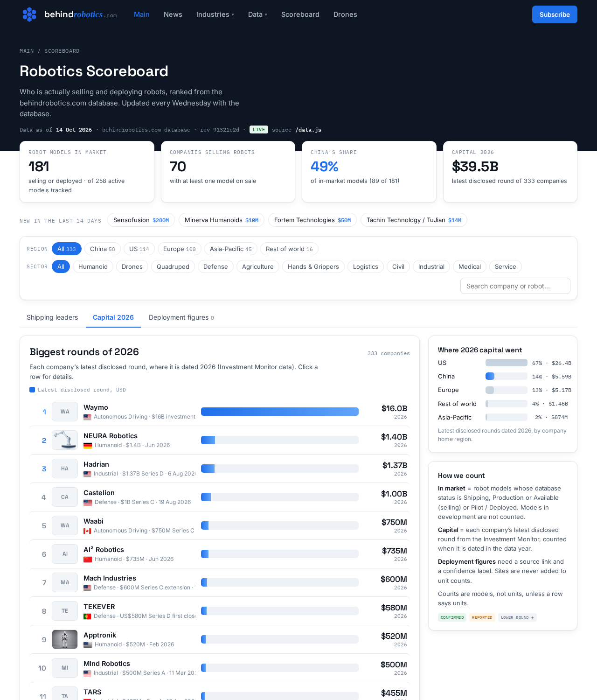Follow the /data.js source link

tap(308, 130)
